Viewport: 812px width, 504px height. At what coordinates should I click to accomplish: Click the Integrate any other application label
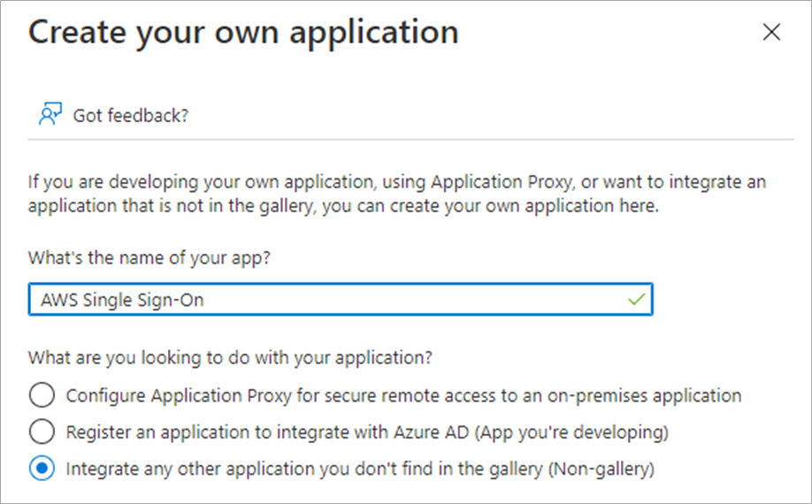click(360, 469)
